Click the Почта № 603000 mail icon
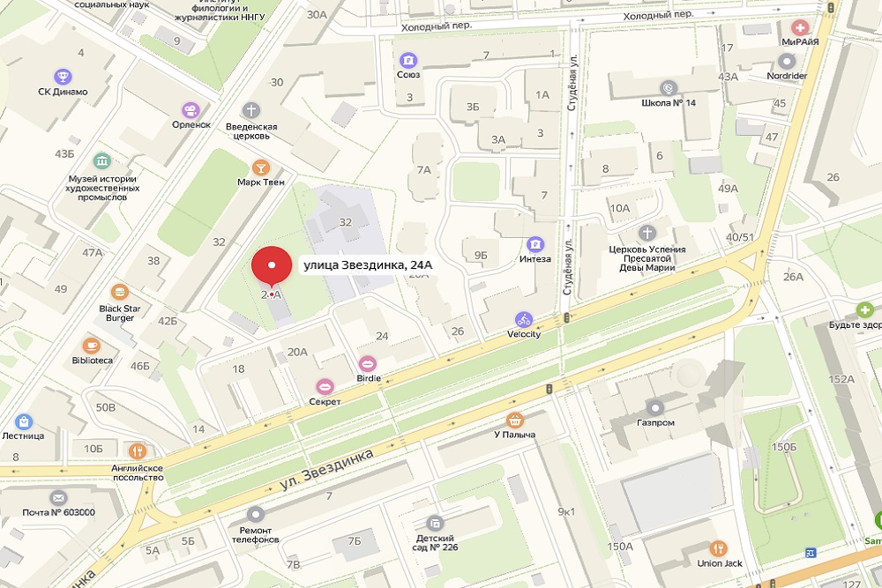Image resolution: width=882 pixels, height=588 pixels. pos(58,498)
